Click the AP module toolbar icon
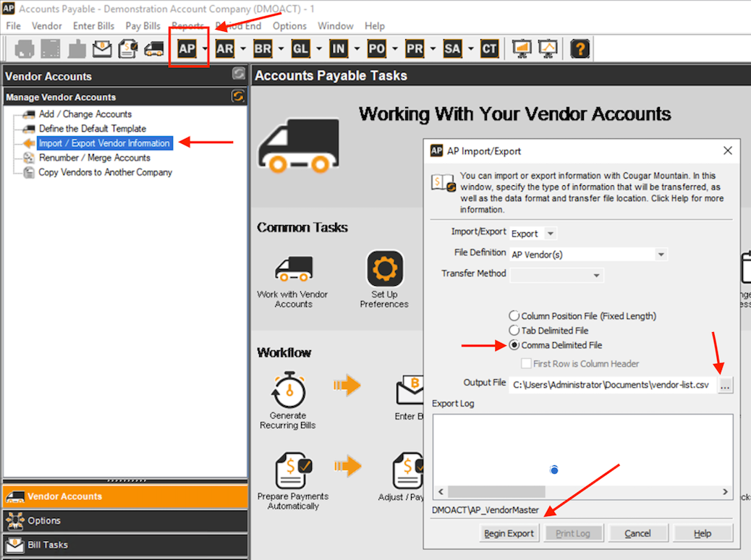 [187, 48]
